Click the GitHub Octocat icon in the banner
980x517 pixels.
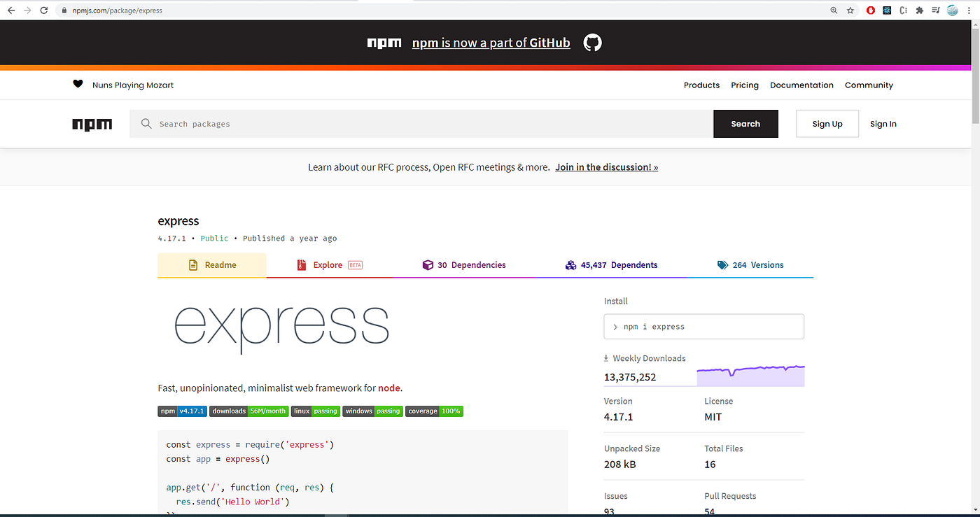(x=592, y=42)
